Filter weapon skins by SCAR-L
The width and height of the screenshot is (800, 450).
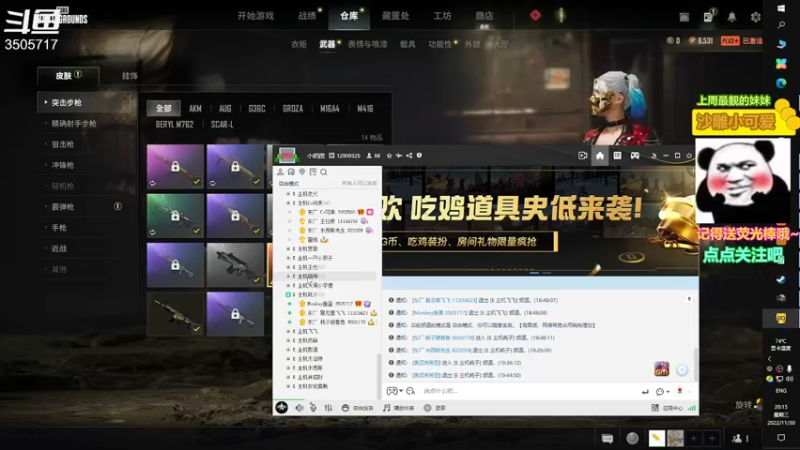[x=222, y=124]
